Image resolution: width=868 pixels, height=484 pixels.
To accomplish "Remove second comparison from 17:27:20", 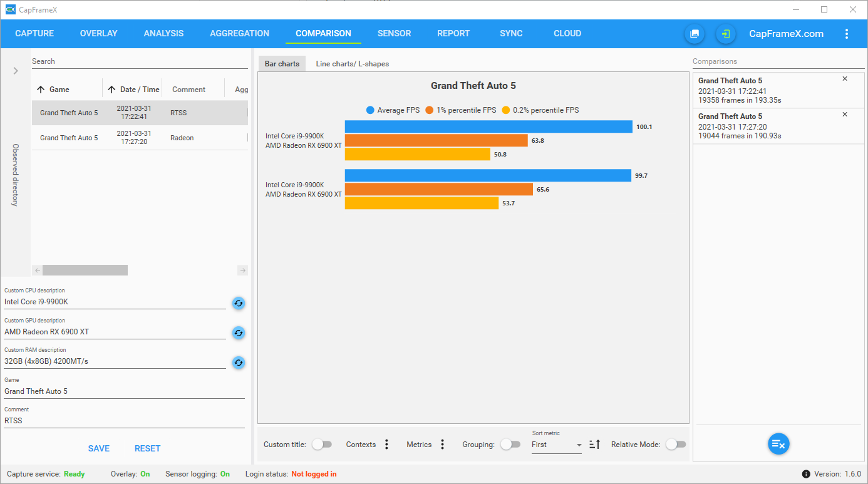I will click(x=845, y=115).
